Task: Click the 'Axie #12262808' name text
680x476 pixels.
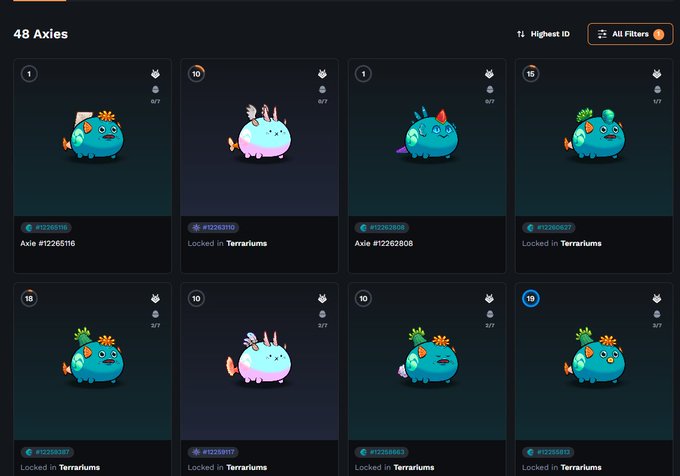Action: [x=384, y=243]
